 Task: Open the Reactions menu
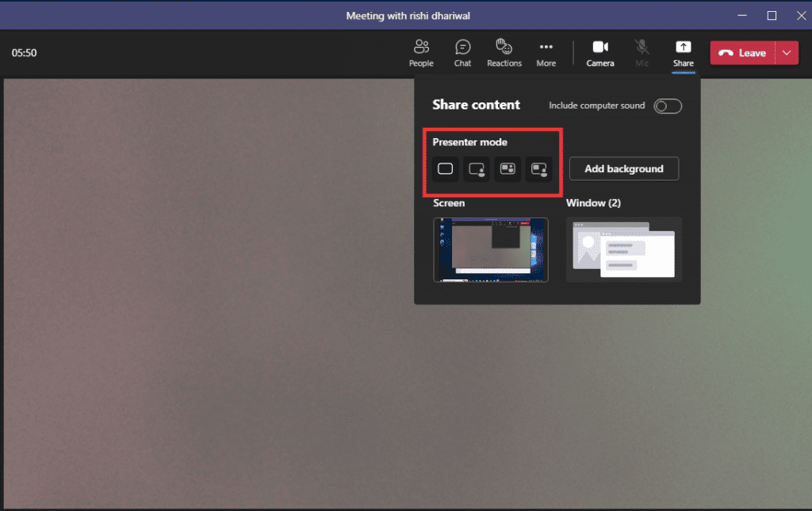pyautogui.click(x=504, y=52)
